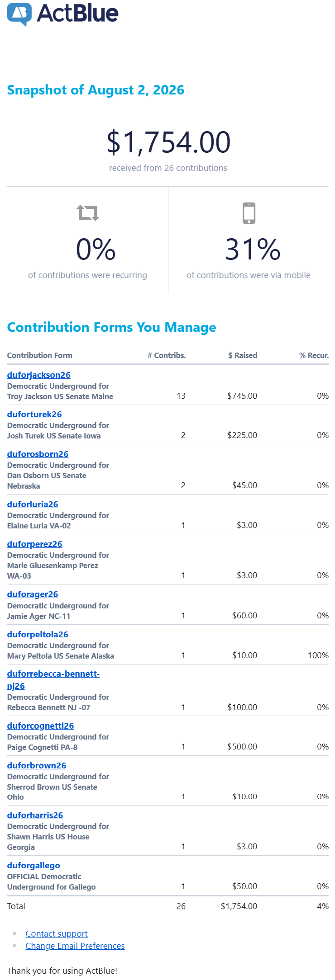Viewport: 335px width, 980px height.
Task: Open the duforturek26 form link
Action: 34,414
